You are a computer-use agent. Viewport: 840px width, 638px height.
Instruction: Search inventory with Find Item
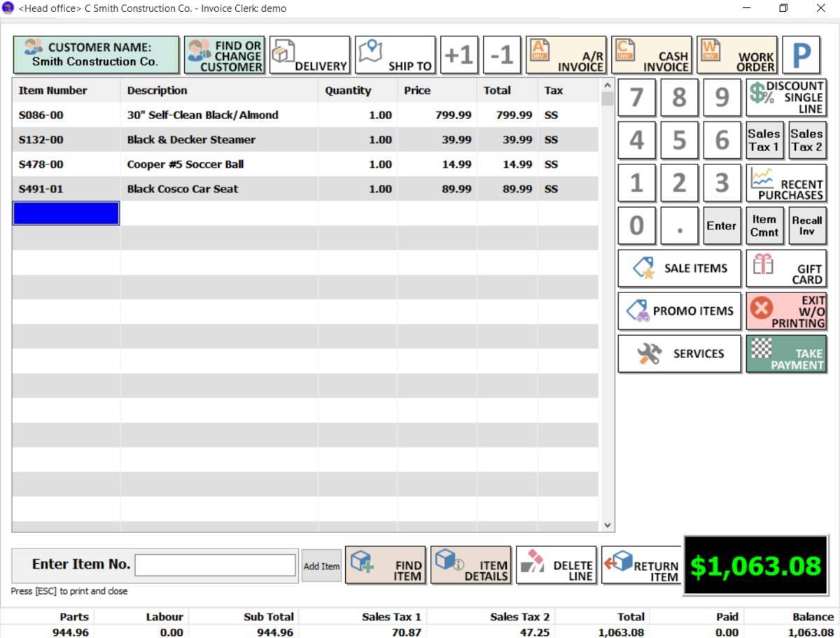click(386, 565)
